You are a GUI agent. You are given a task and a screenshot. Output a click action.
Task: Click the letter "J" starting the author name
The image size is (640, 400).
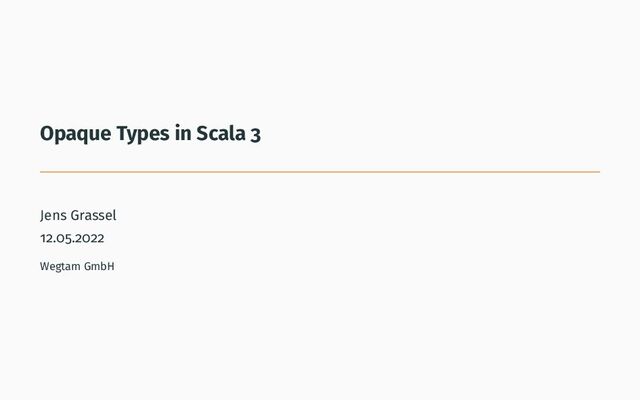(x=42, y=216)
